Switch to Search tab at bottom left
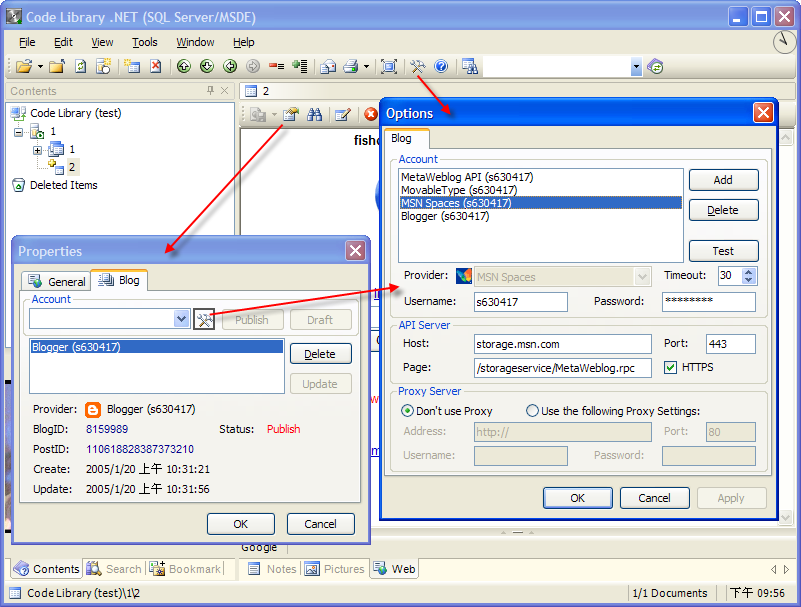The image size is (801, 607). pyautogui.click(x=114, y=569)
